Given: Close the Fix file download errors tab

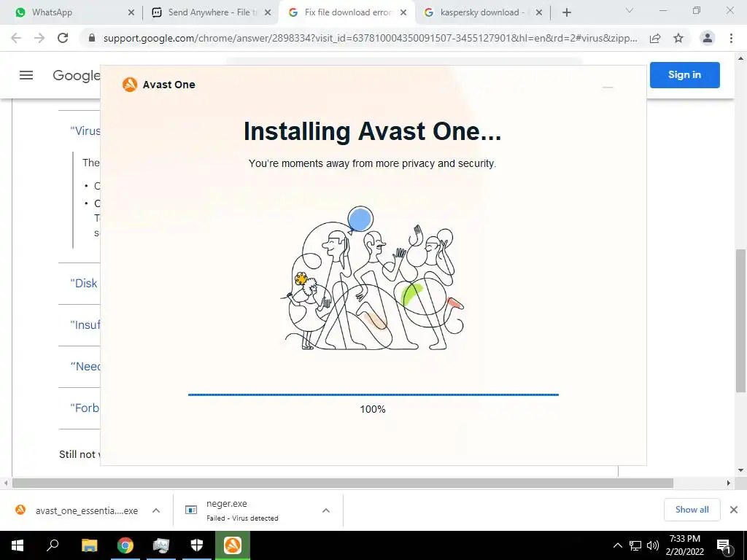Looking at the screenshot, I should (x=403, y=13).
